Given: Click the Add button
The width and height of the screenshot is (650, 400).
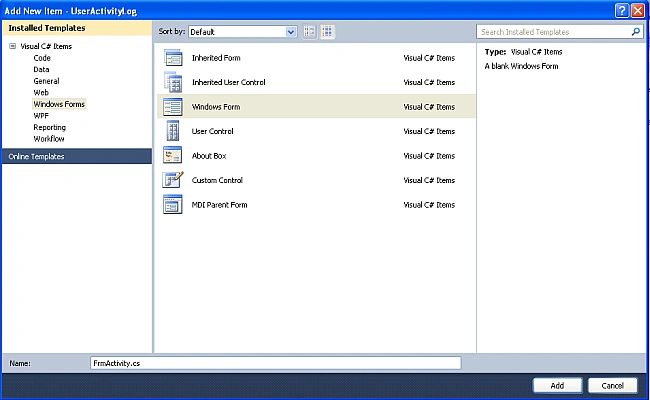Looking at the screenshot, I should coord(557,385).
